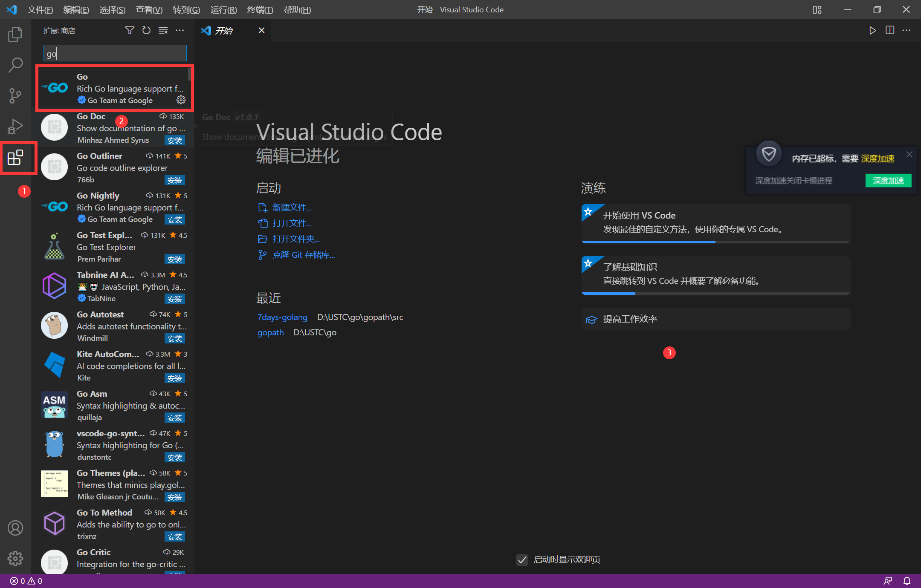Install the vscode-go-syntax extension
Screen dimensions: 921x588
[175, 457]
